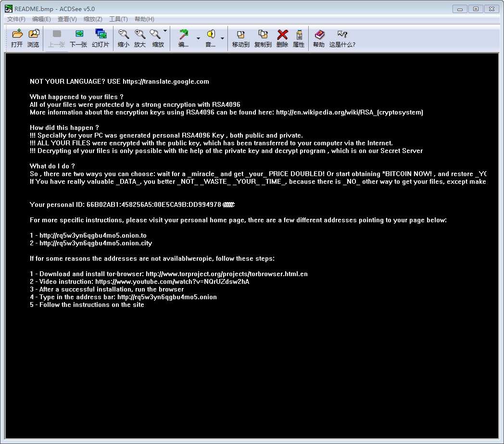Click 'What happened to your files ?' heading
This screenshot has height=444, width=504.
pyautogui.click(x=76, y=97)
